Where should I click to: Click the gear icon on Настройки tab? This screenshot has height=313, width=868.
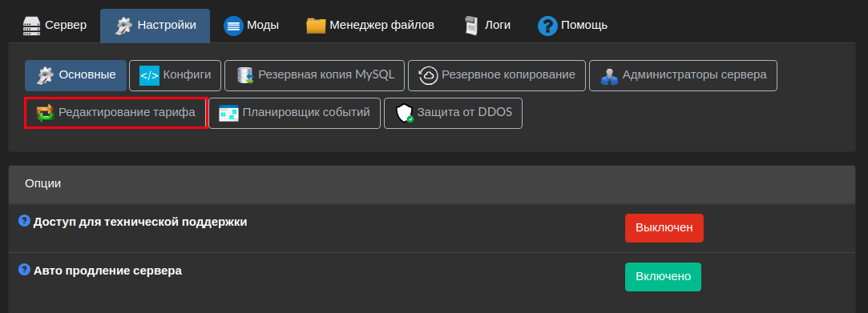coord(123,26)
